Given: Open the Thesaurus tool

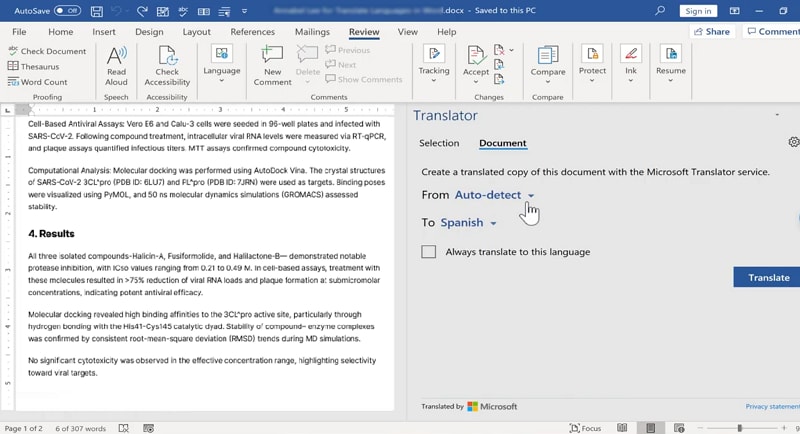Looking at the screenshot, I should point(34,66).
